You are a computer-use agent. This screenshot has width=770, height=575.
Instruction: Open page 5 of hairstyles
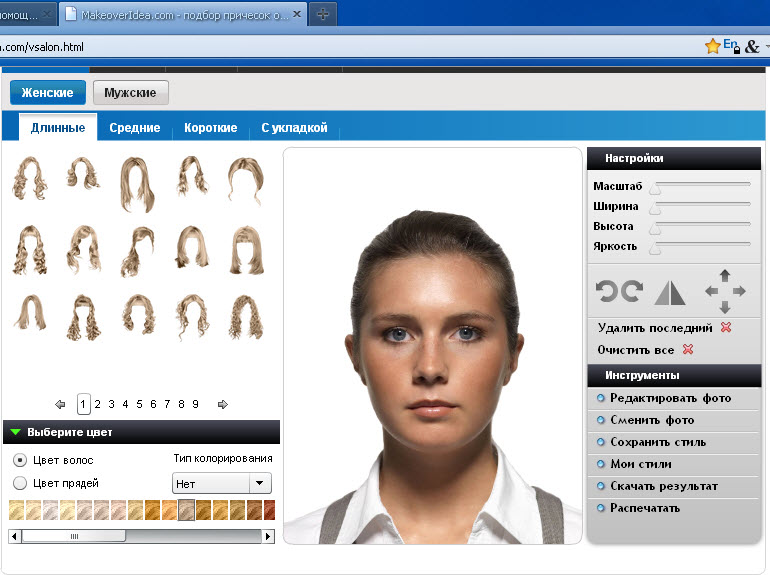click(x=139, y=404)
